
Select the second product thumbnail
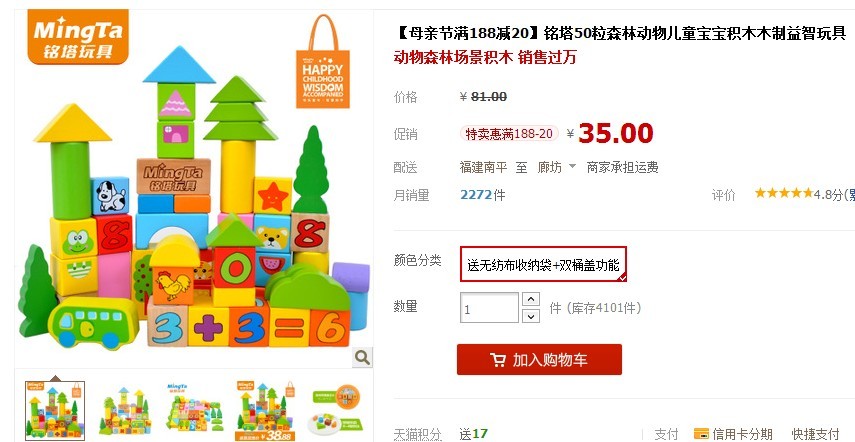coord(125,410)
